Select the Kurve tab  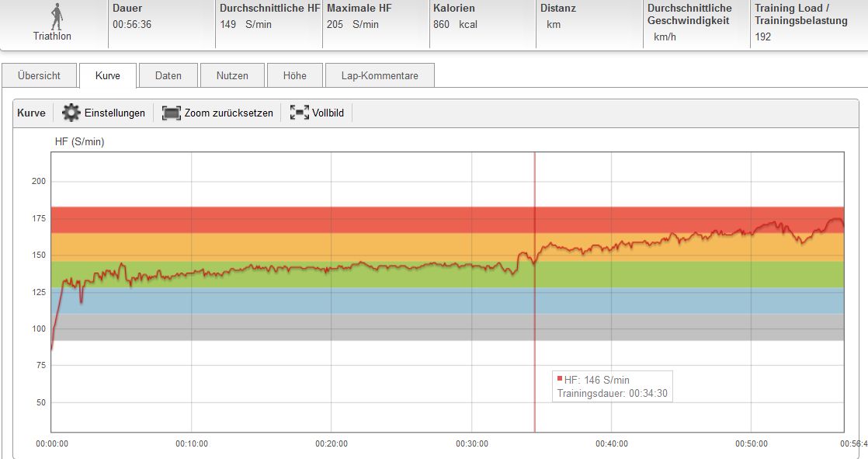point(108,75)
